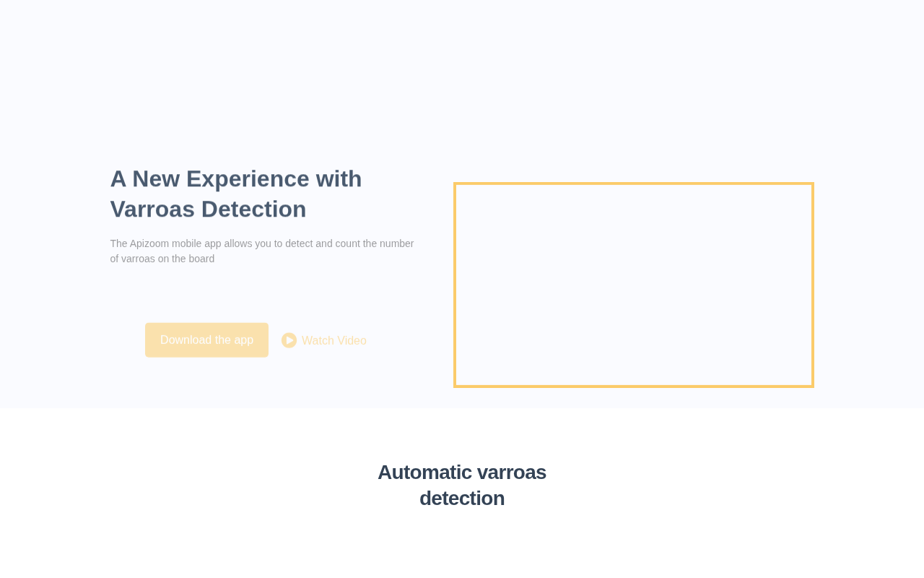Click the bottom edge of the yellow frame
The width and height of the screenshot is (924, 578).
(x=634, y=386)
